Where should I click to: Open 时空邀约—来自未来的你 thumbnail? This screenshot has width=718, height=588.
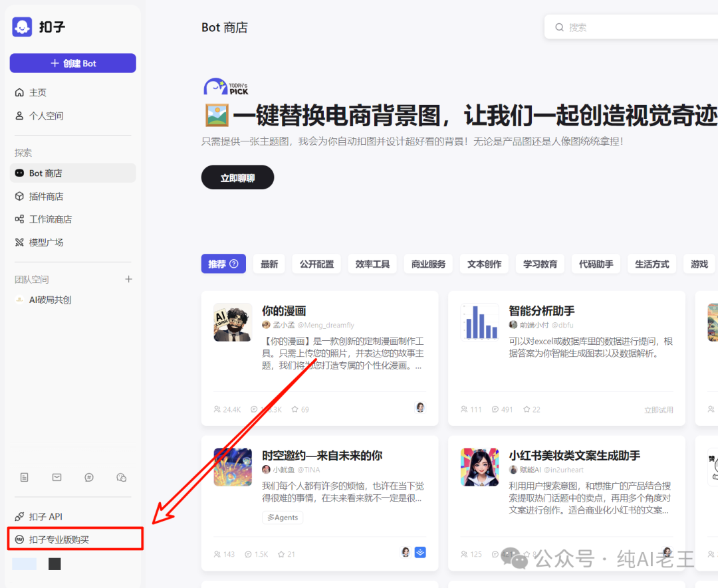tap(233, 466)
